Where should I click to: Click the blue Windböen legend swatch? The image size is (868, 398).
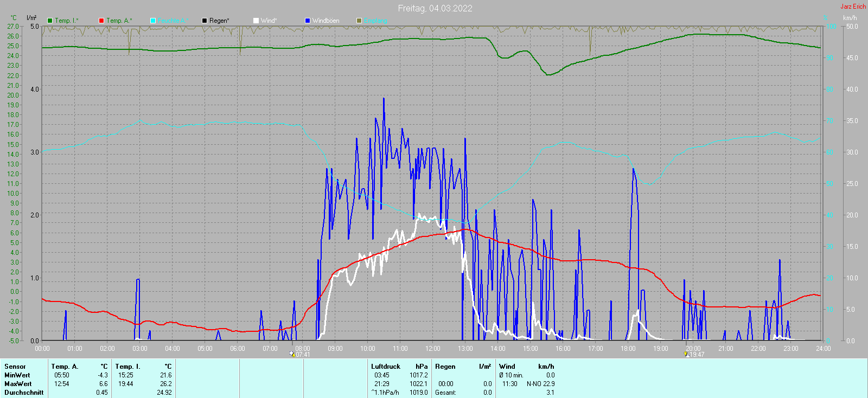(308, 21)
